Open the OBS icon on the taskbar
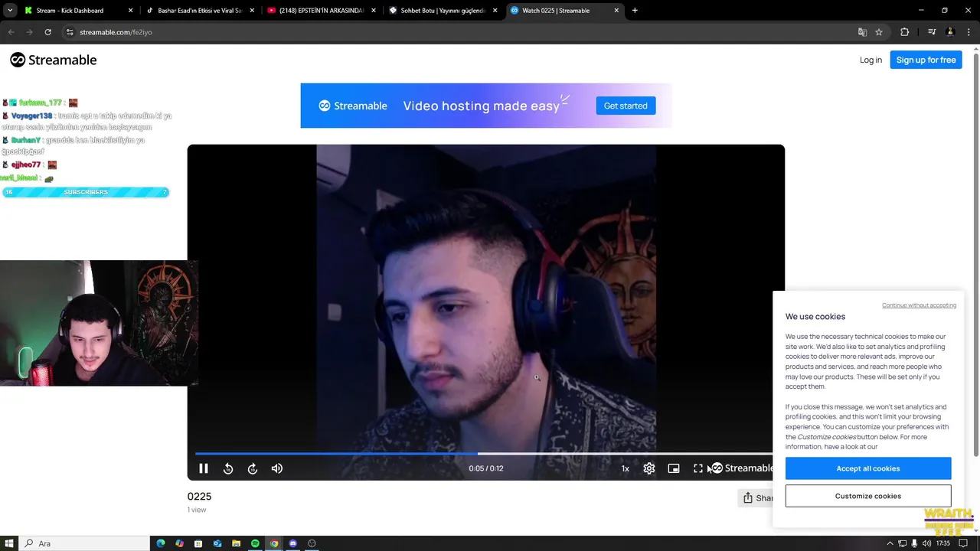The width and height of the screenshot is (980, 551). coord(312,543)
